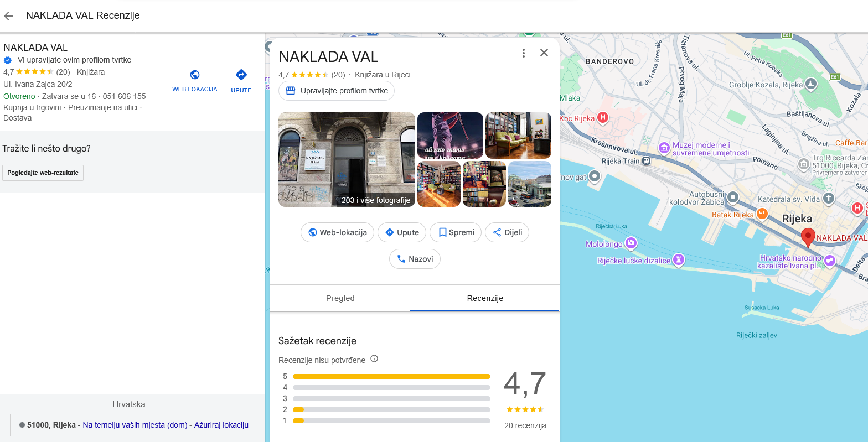Screen dimensions: 868x442
Task: Click the address 'Ul. Ivana Zajca 20/2'
Action: click(38, 84)
